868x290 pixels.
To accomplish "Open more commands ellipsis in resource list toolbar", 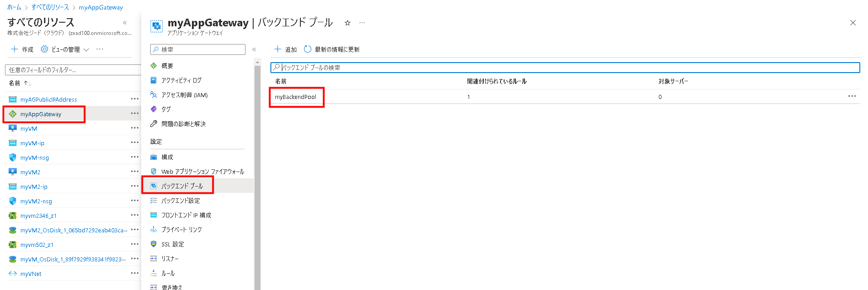I will tap(100, 49).
